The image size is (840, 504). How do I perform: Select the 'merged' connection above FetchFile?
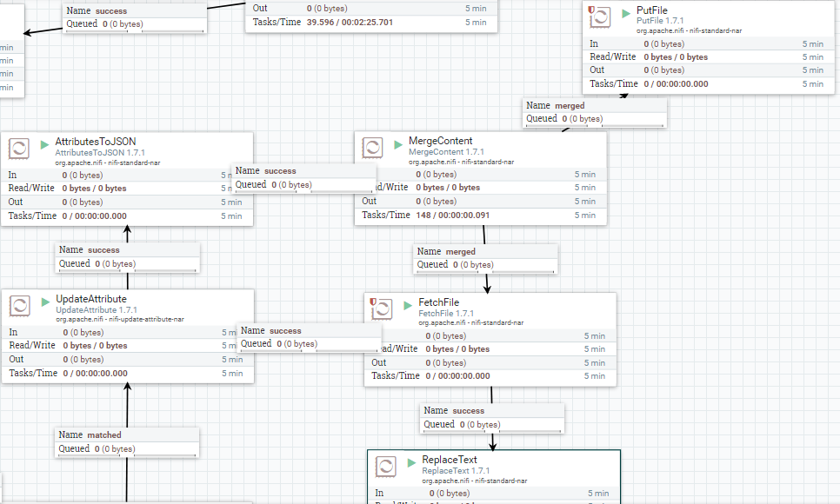coord(484,257)
